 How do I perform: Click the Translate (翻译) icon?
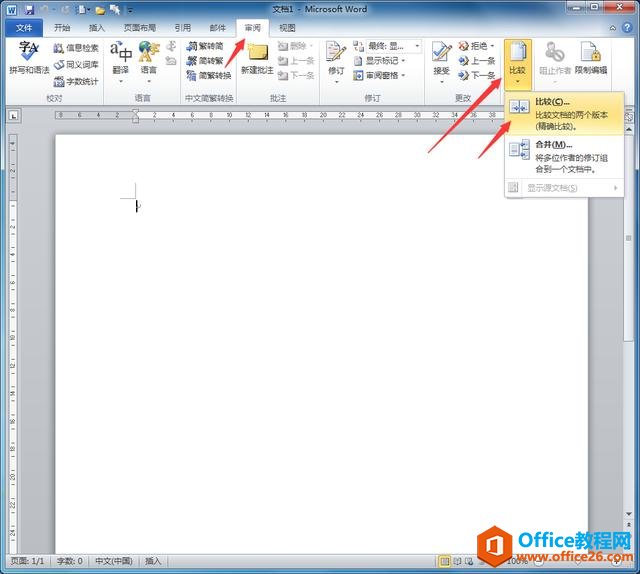[120, 52]
